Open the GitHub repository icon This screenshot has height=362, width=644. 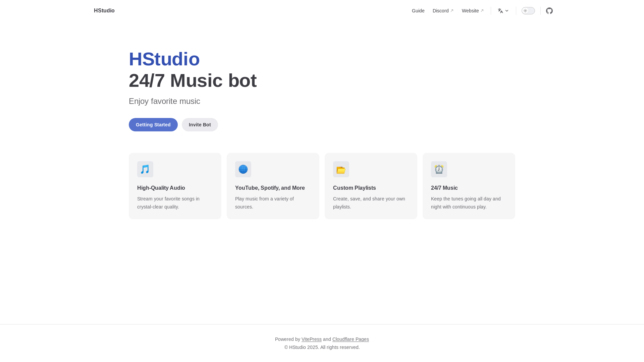tap(549, 11)
